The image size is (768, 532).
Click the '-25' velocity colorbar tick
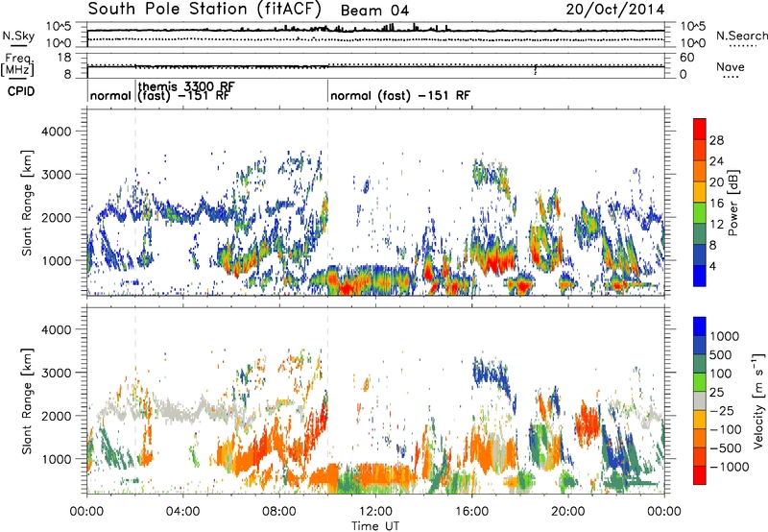coord(722,410)
